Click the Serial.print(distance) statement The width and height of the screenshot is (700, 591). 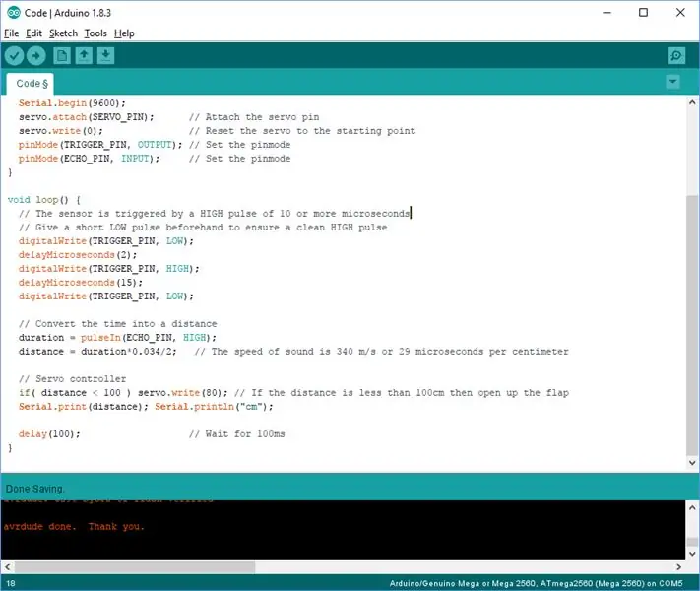[x=84, y=407]
